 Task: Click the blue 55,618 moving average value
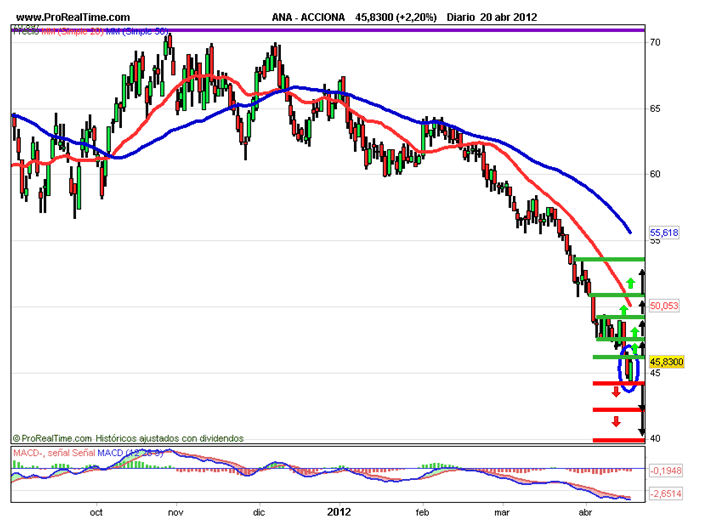click(x=664, y=232)
